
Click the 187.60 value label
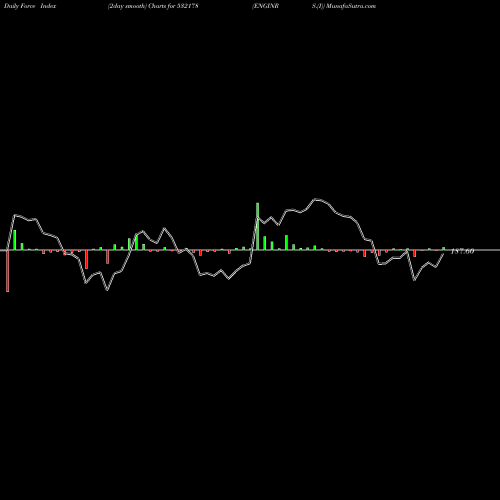[x=462, y=251]
